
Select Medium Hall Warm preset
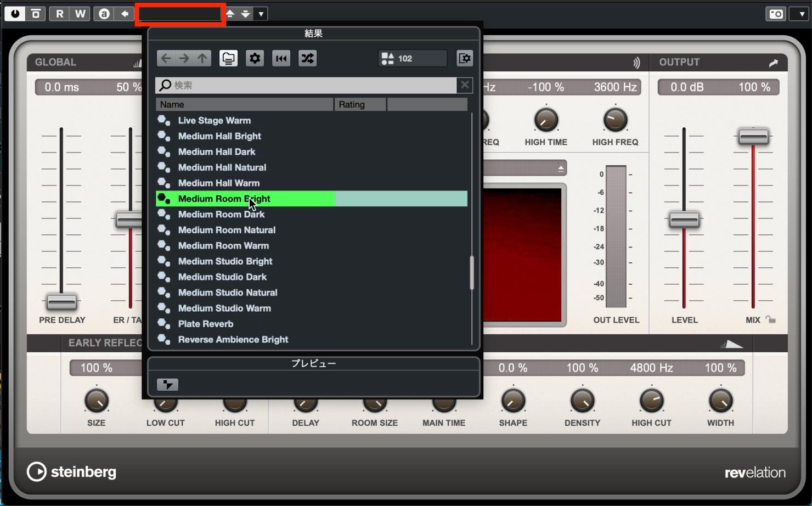click(x=312, y=183)
